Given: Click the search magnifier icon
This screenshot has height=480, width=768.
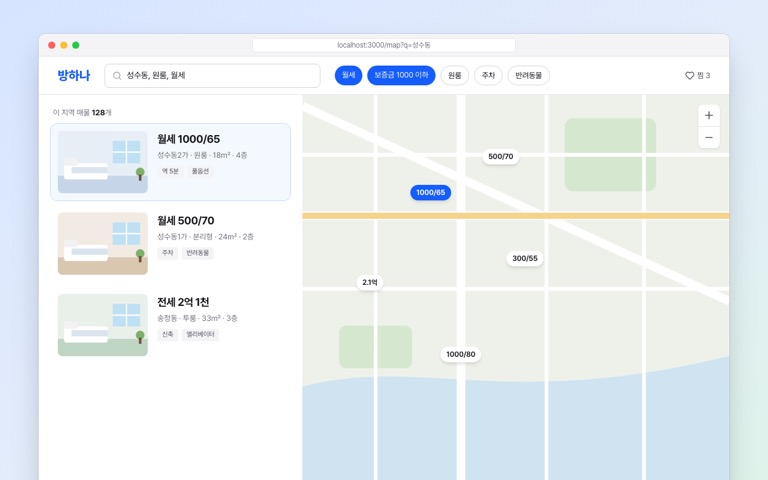Looking at the screenshot, I should (117, 75).
